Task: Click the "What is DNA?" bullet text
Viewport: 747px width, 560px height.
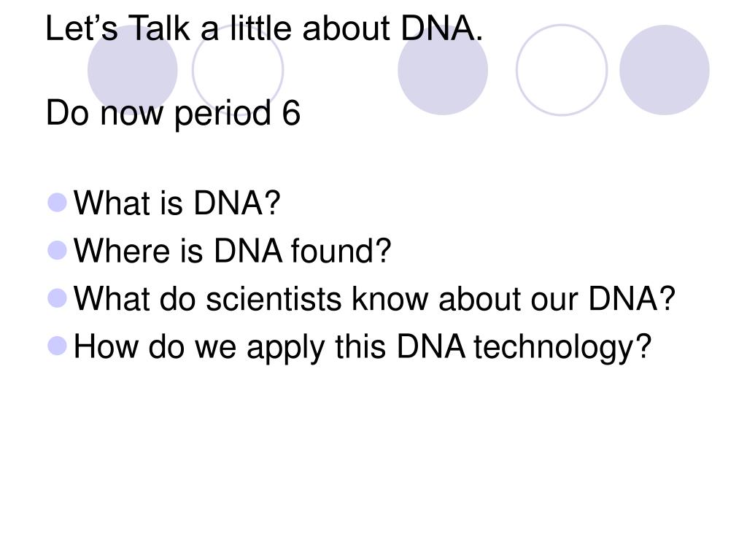Action: tap(177, 203)
